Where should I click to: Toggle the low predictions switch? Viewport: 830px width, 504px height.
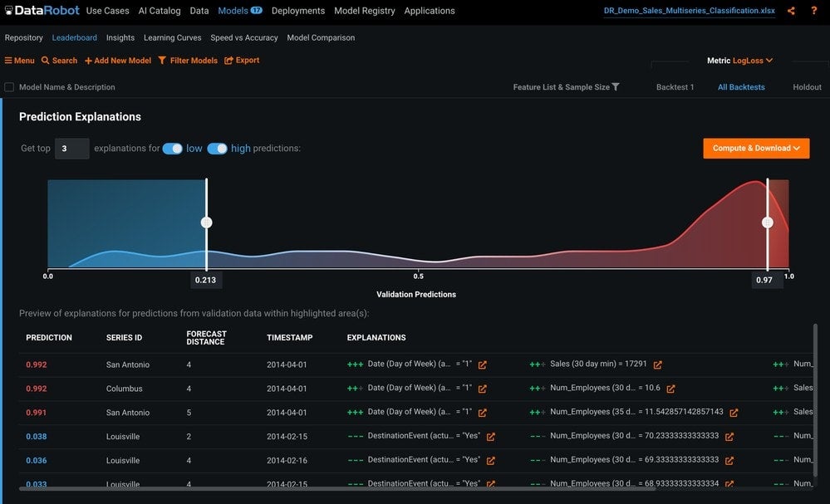(173, 149)
